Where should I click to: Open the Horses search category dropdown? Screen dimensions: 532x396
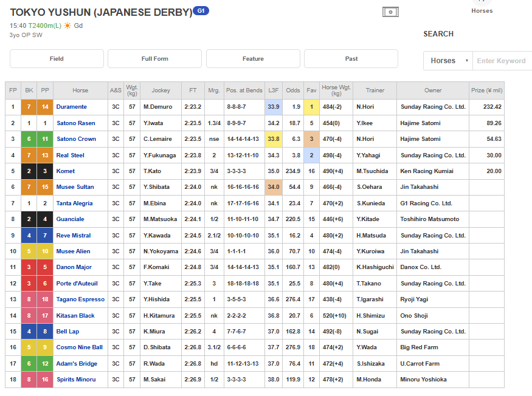pyautogui.click(x=448, y=61)
